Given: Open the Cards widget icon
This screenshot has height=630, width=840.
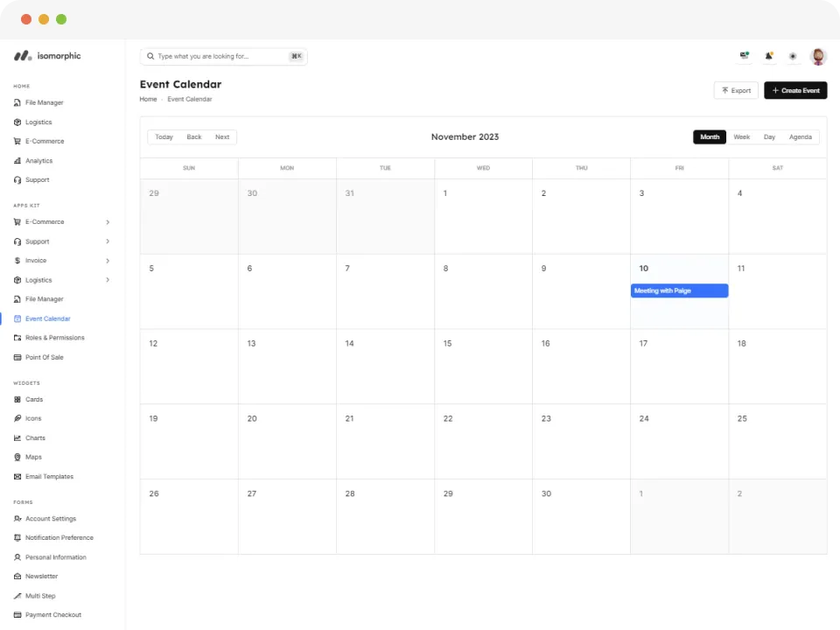Looking at the screenshot, I should (17, 400).
